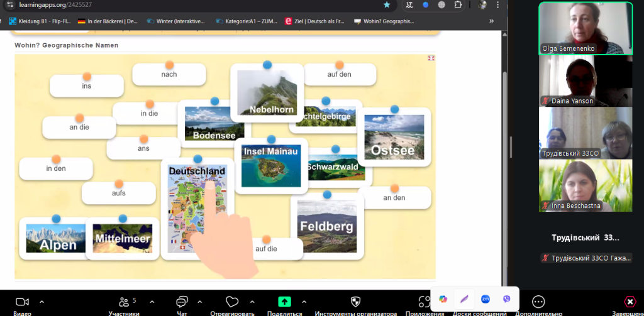
Task: Click the browser URL address field
Action: (x=189, y=4)
